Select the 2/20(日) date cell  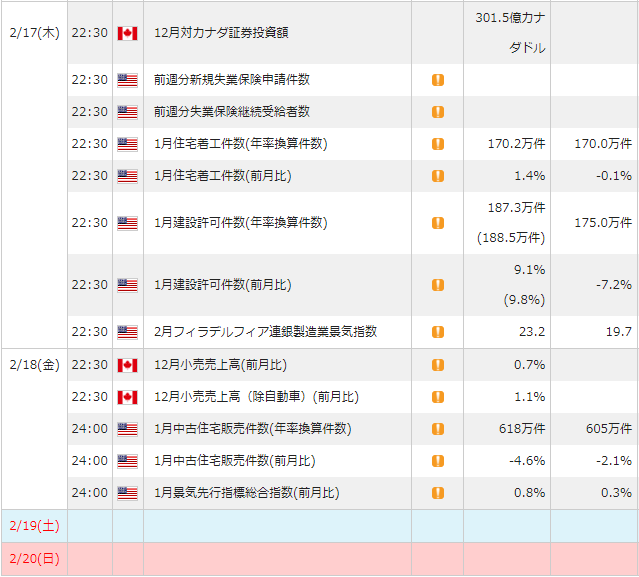(x=35, y=559)
